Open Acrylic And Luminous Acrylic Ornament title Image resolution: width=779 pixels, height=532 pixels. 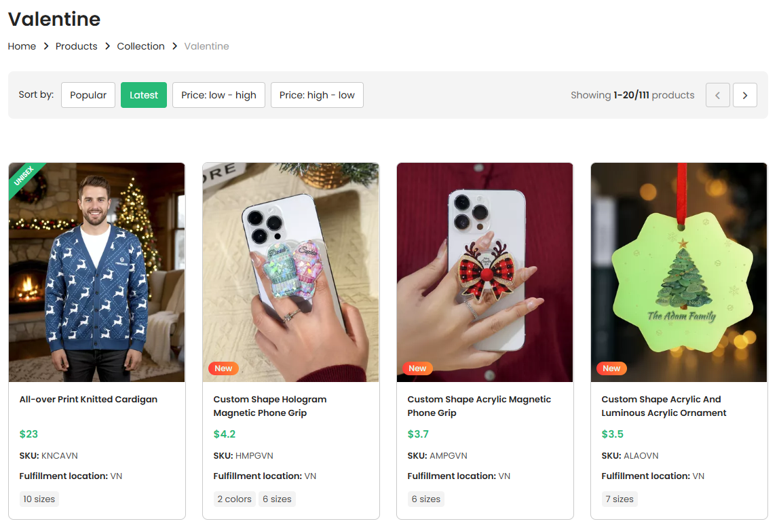pyautogui.click(x=664, y=406)
